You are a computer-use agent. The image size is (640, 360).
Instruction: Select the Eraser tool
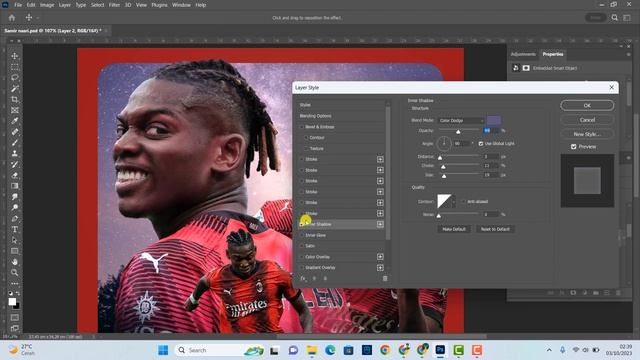tap(15, 175)
